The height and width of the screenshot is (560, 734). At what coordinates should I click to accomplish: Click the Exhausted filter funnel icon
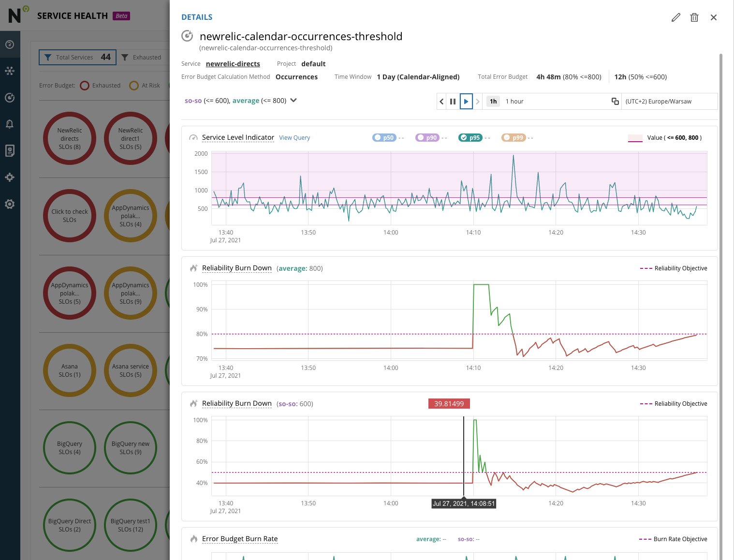[125, 57]
